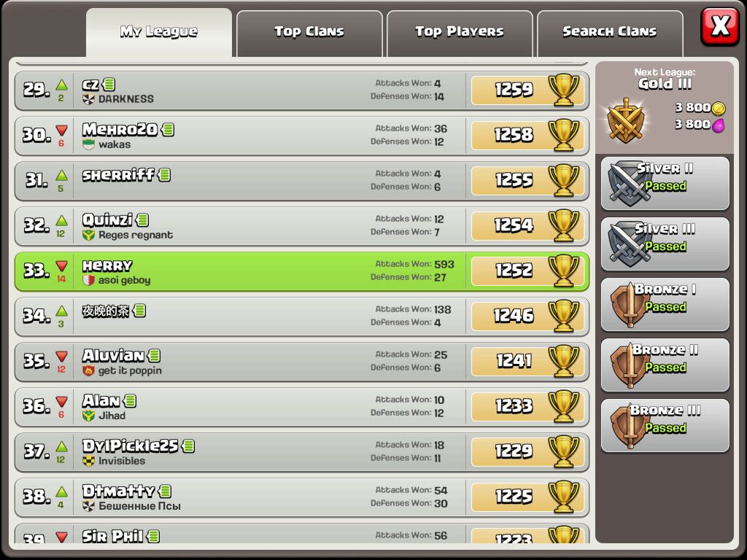Click the DARKNESS clan shield icon
Screen dimensions: 747x560
tap(88, 99)
